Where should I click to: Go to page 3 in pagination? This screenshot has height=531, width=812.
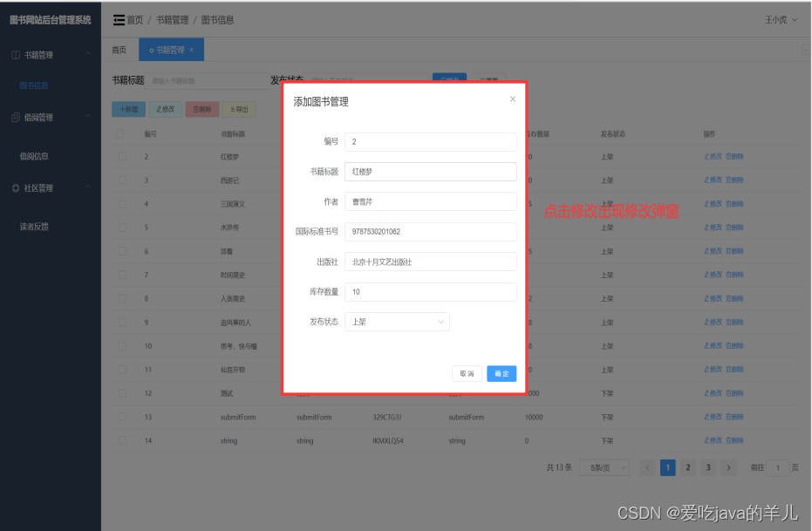coord(708,467)
